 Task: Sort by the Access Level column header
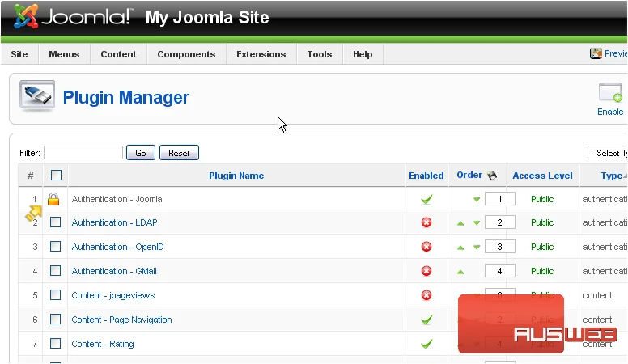542,176
